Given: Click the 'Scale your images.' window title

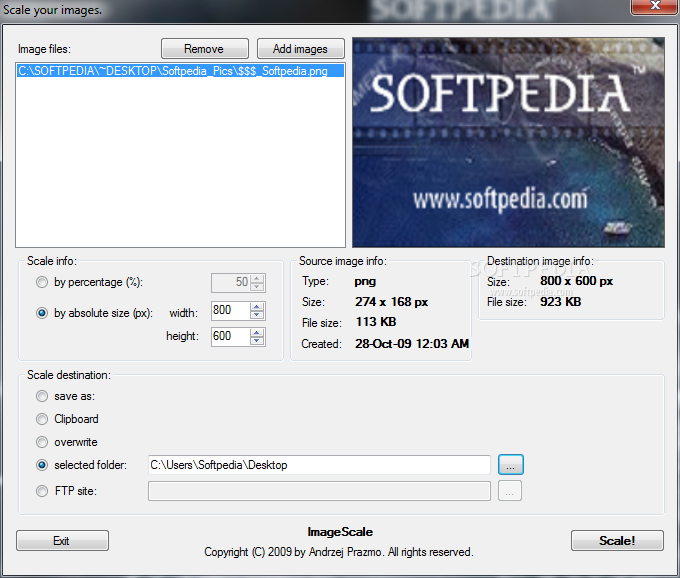Looking at the screenshot, I should click(52, 10).
